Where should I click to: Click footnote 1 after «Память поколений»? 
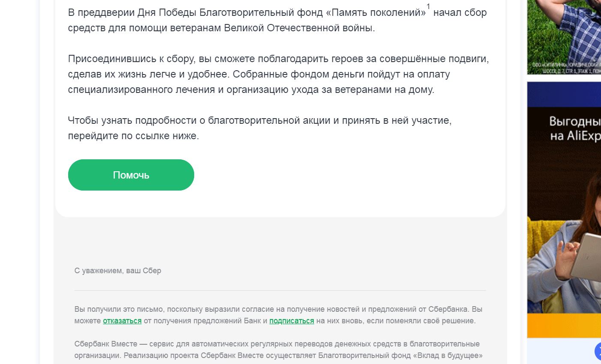click(428, 7)
